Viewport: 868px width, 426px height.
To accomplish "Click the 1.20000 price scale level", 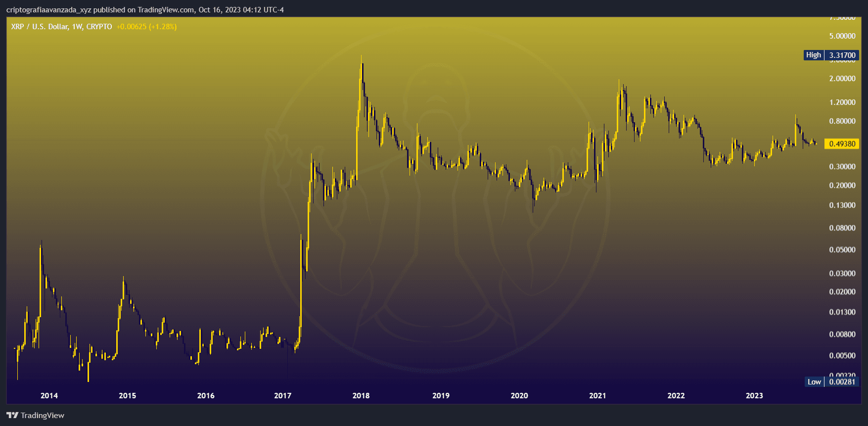I will coord(842,102).
